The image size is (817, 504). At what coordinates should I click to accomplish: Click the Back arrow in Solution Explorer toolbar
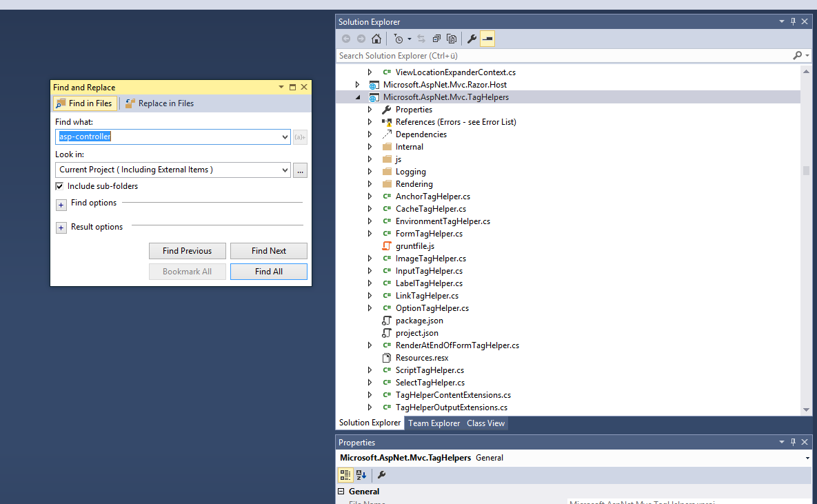click(346, 39)
